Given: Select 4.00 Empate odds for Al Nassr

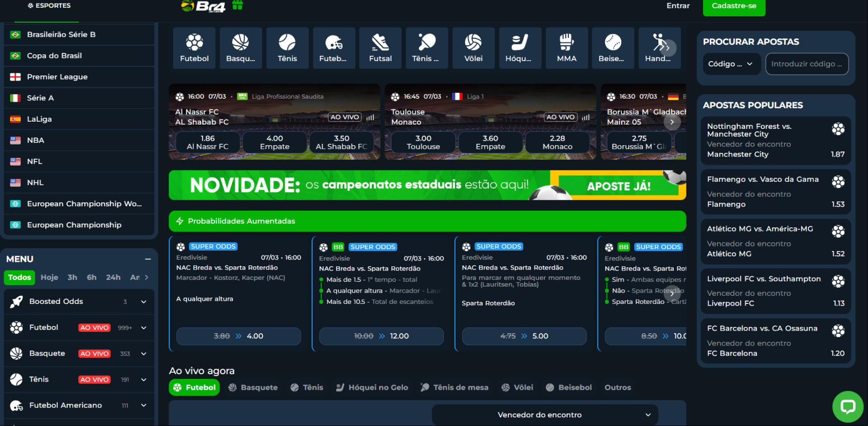Looking at the screenshot, I should click(x=275, y=142).
